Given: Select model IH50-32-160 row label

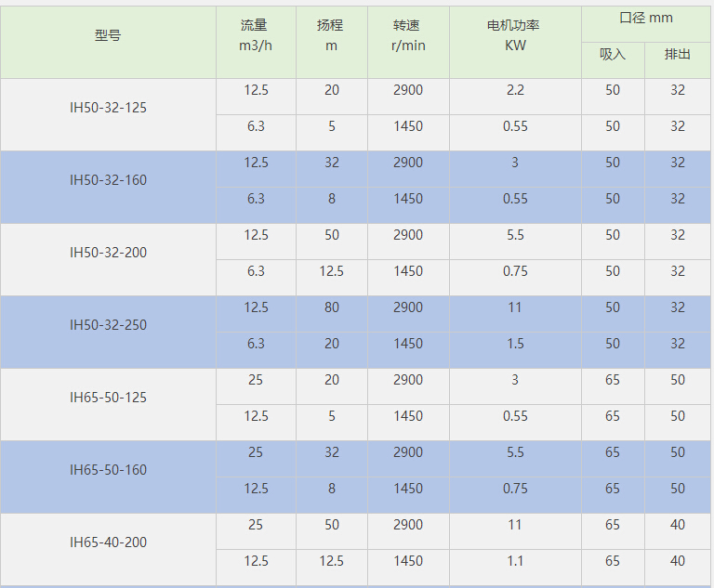Looking at the screenshot, I should coord(108,180).
